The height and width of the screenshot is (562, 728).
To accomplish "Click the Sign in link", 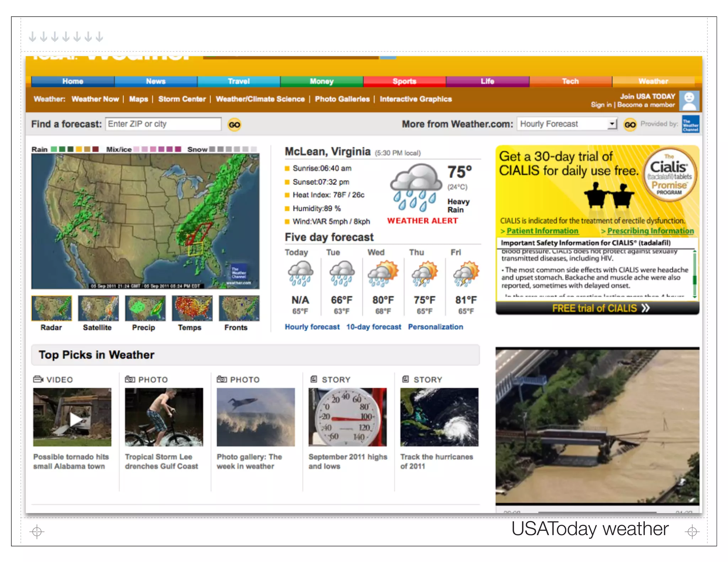I will 601,105.
